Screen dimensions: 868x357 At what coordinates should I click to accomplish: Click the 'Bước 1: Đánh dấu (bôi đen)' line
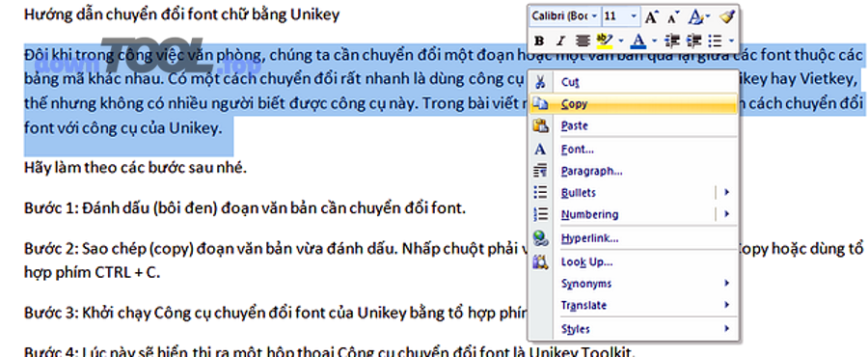(x=245, y=208)
